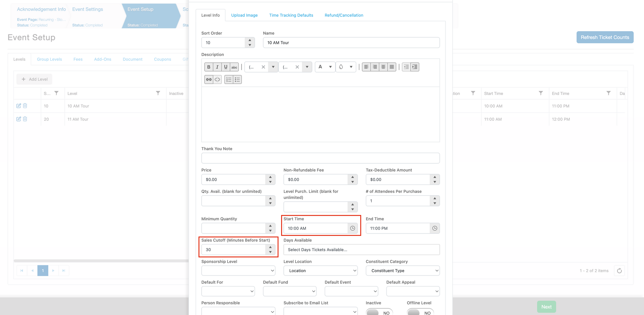Refresh the levels grid
Viewport: 644px width, 315px height.
(x=620, y=271)
